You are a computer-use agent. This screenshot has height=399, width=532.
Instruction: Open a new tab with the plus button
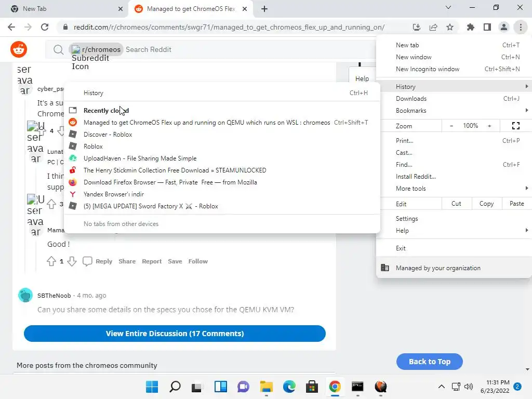click(x=264, y=9)
